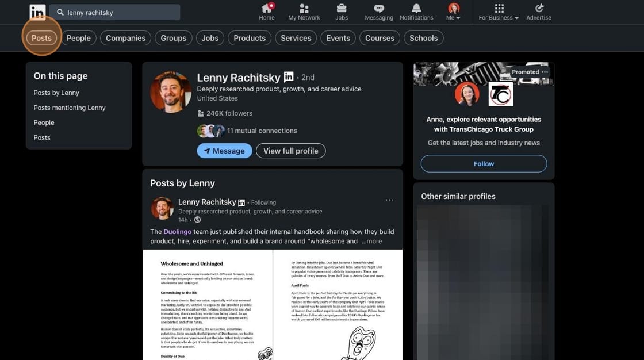The image size is (644, 360).
Task: Follow TransChicago Truck Group
Action: coord(484,163)
